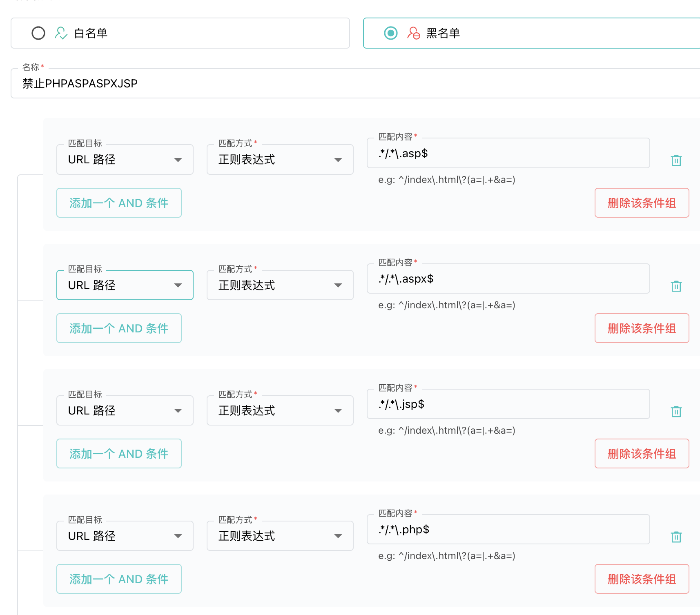Open 匹配目标 dropdown in the .asp$ row

125,160
